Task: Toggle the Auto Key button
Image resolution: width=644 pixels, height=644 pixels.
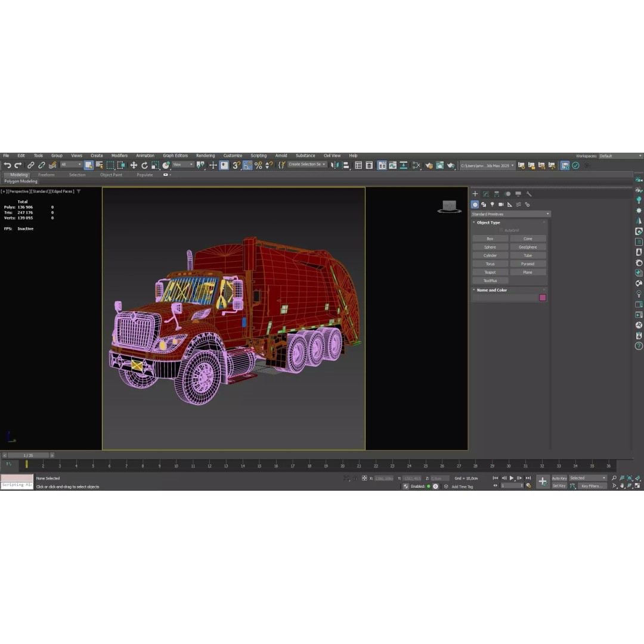Action: click(x=559, y=478)
